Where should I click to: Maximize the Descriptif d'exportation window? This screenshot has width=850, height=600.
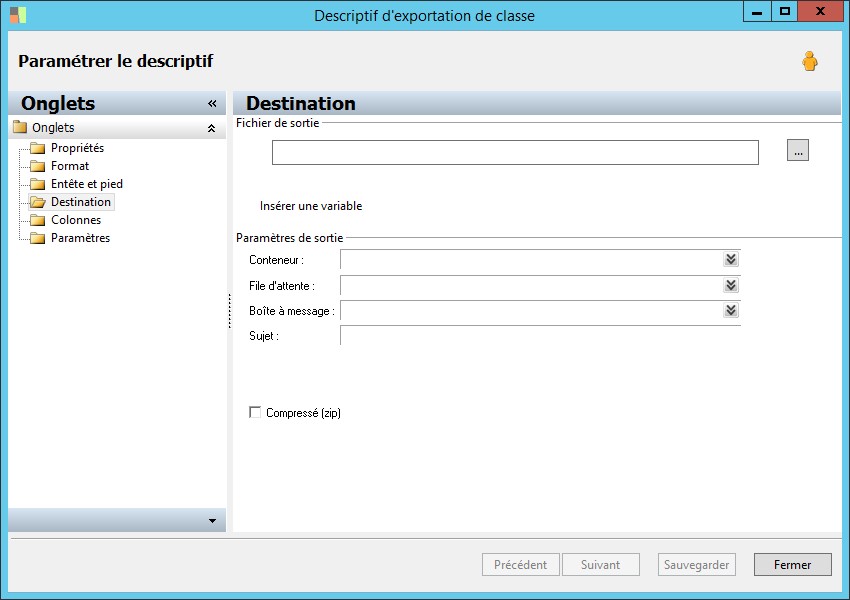point(784,11)
